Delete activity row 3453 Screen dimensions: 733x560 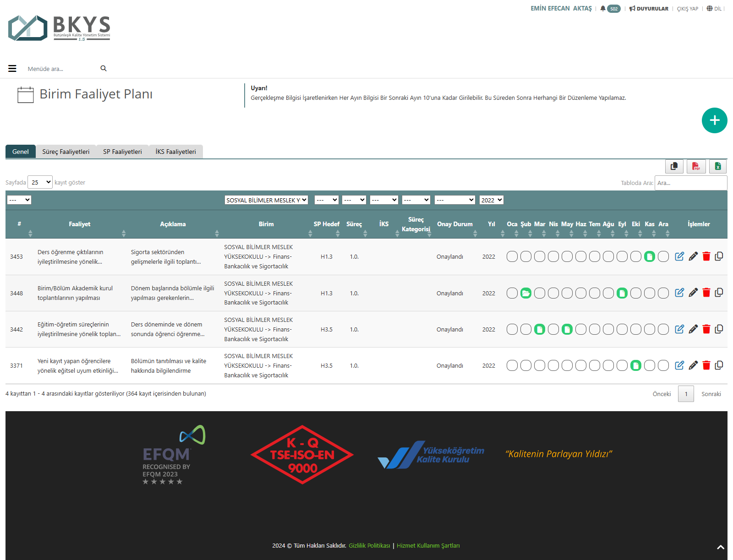[706, 256]
